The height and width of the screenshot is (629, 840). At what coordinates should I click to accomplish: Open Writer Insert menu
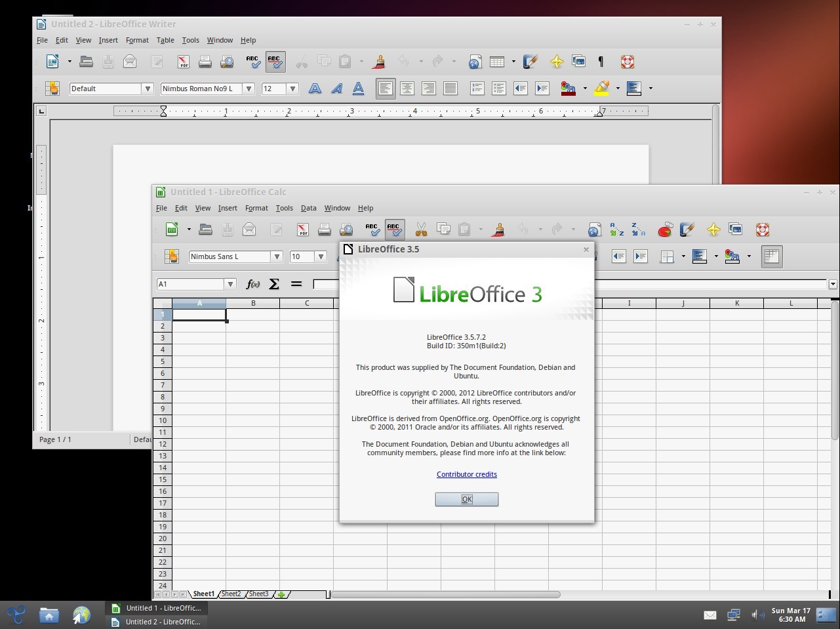pos(108,40)
